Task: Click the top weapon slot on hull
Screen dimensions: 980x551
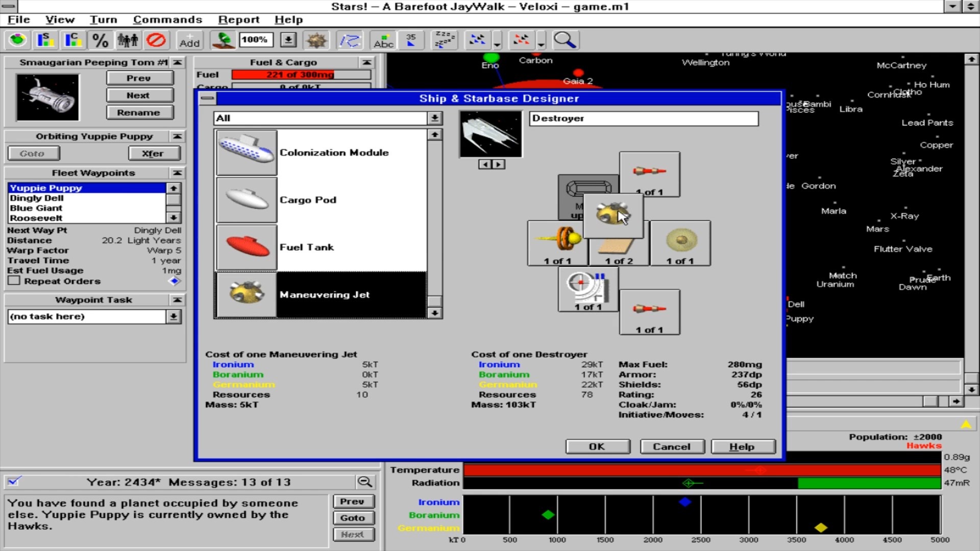Action: pos(649,174)
